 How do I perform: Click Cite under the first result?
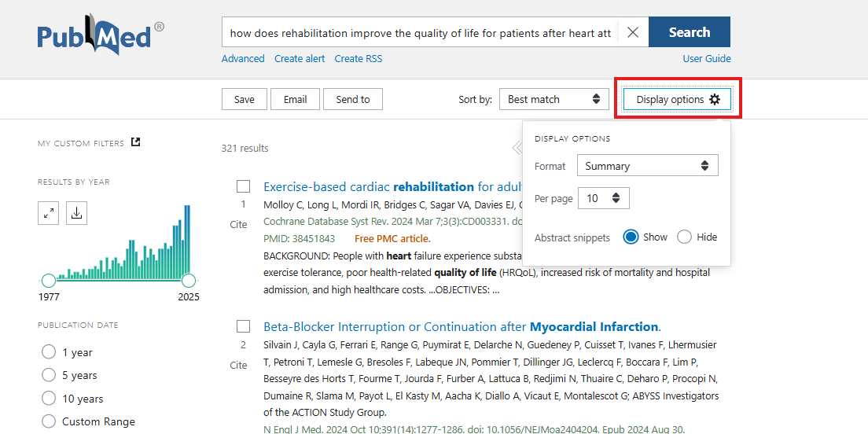coord(238,225)
